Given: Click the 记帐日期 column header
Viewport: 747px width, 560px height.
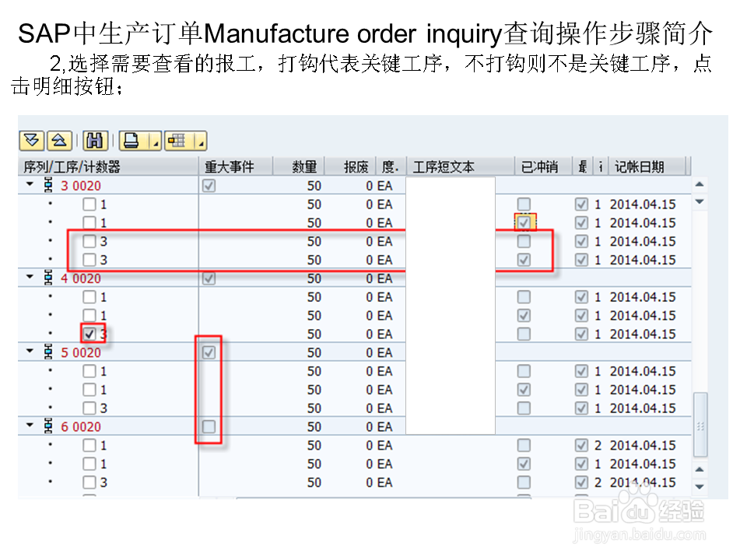Looking at the screenshot, I should coord(647,166).
